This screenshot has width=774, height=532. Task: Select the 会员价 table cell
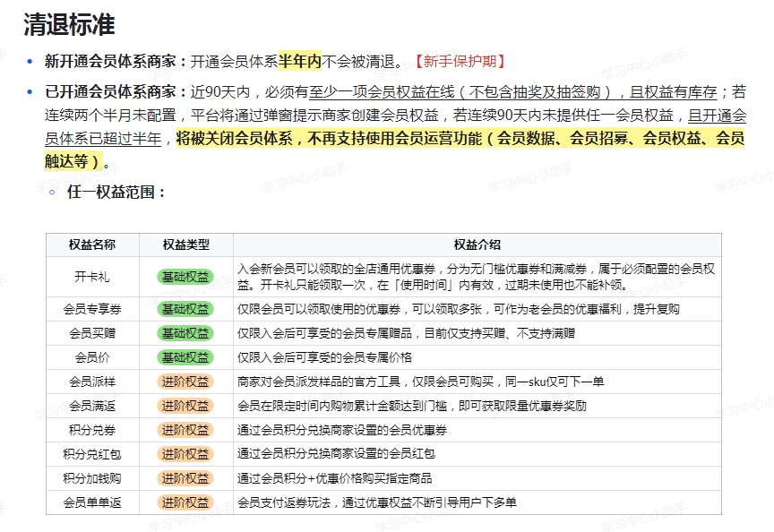click(x=92, y=357)
